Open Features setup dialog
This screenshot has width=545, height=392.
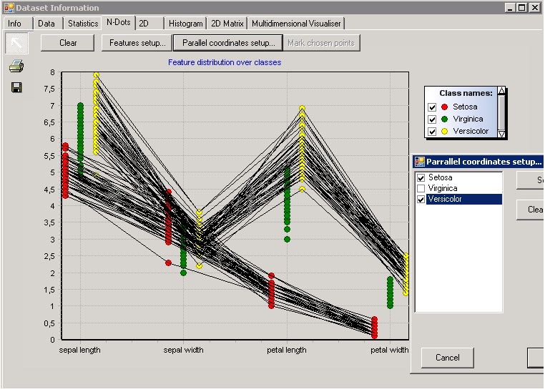pos(137,43)
